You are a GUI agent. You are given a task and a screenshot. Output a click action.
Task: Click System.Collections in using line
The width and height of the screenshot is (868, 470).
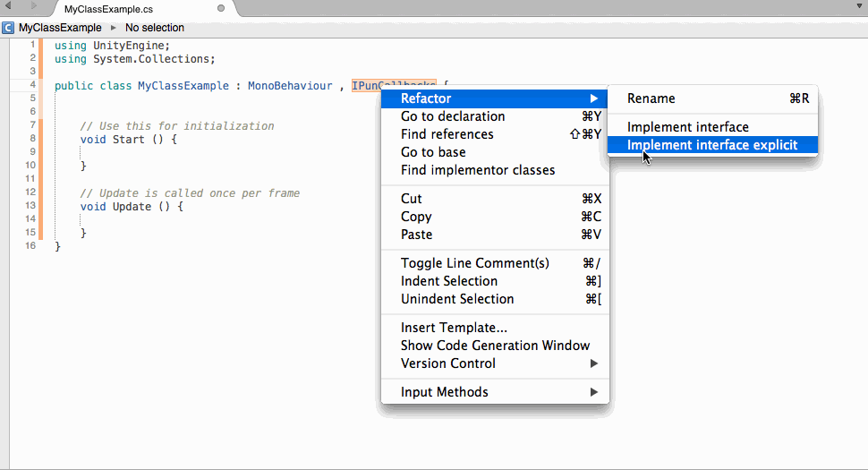[x=151, y=59]
